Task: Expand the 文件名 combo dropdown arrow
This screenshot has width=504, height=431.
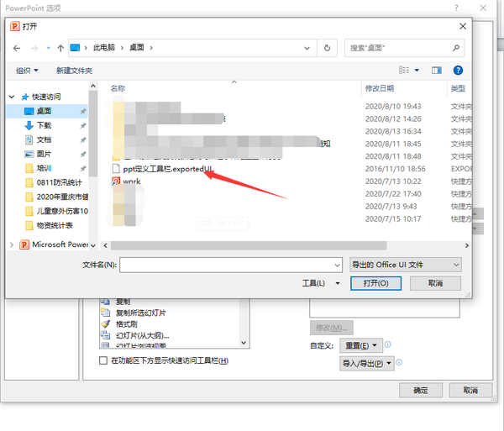Action: 337,265
